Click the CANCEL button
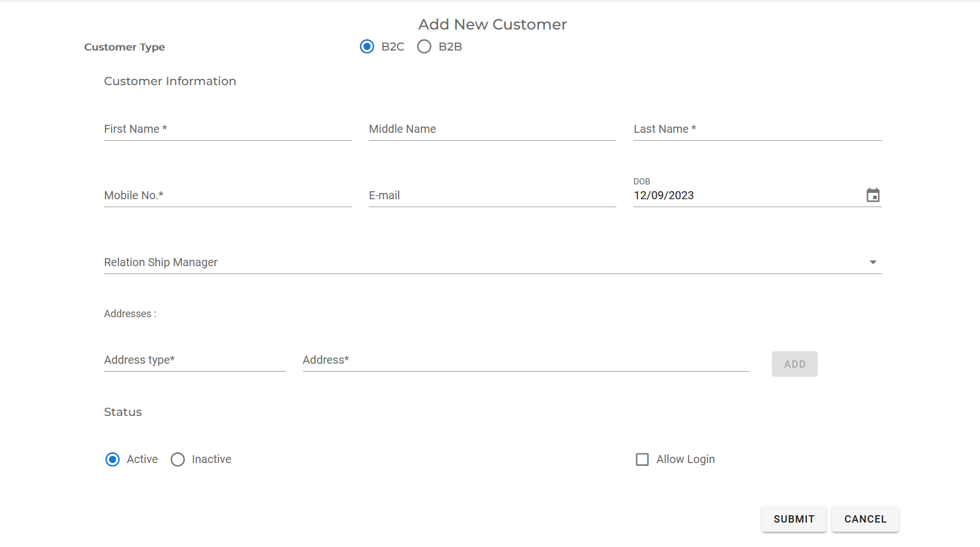Screen dimensions: 980x547 tap(865, 519)
